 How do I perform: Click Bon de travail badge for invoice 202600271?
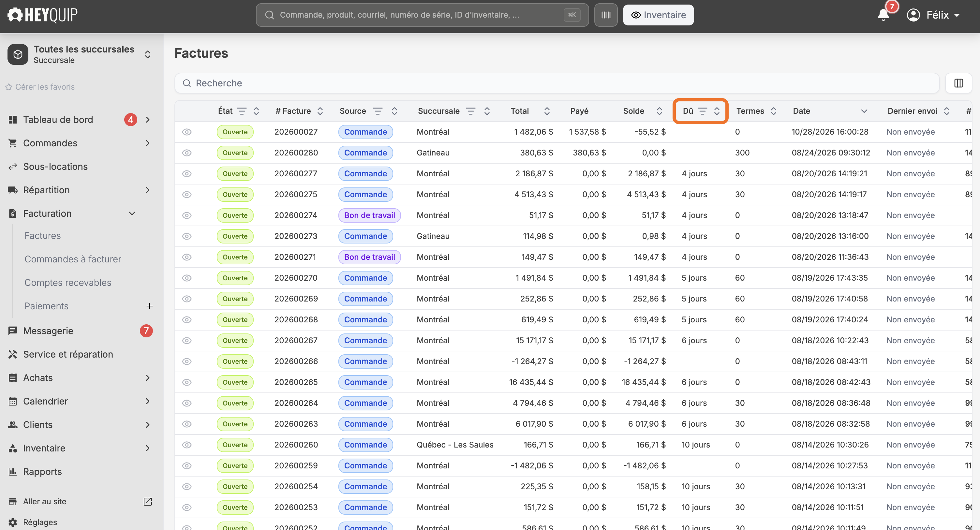coord(369,257)
